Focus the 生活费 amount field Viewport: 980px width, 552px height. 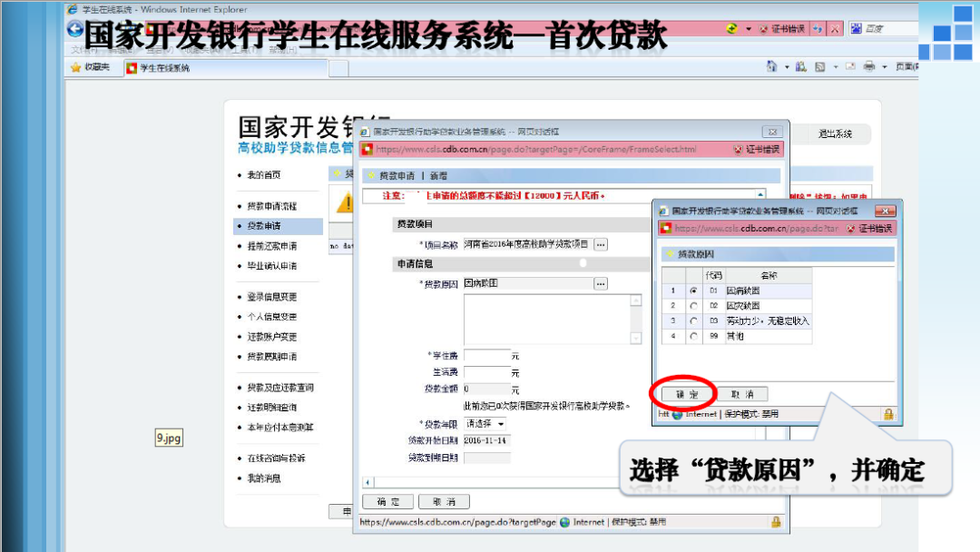[487, 372]
